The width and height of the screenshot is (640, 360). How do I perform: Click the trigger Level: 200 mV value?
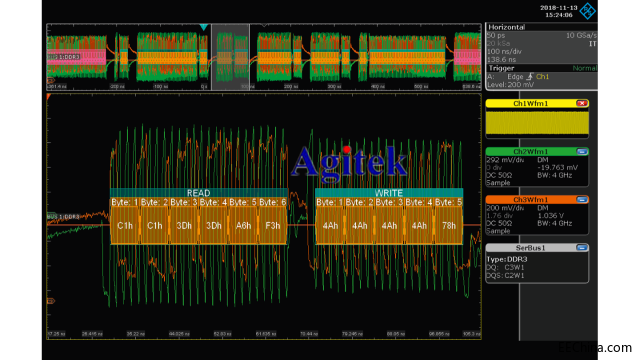click(511, 84)
